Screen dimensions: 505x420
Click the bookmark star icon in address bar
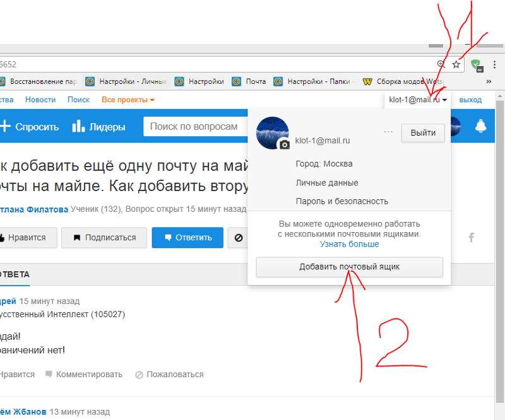click(456, 64)
